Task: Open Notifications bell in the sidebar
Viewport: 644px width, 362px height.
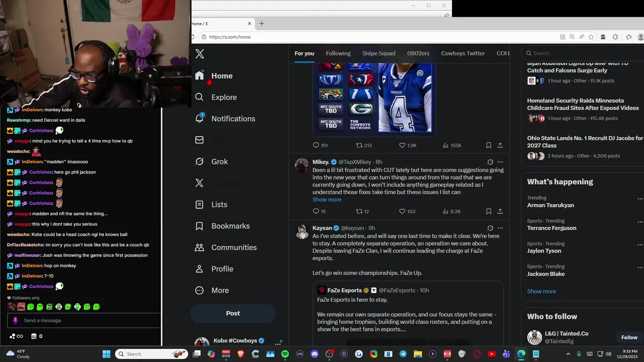Action: point(199,119)
